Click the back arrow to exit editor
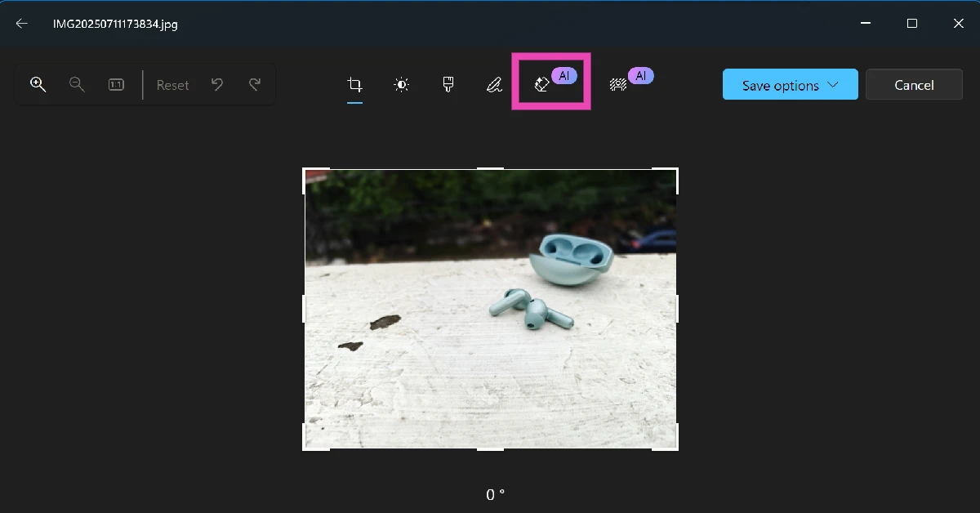The image size is (980, 513). (22, 24)
